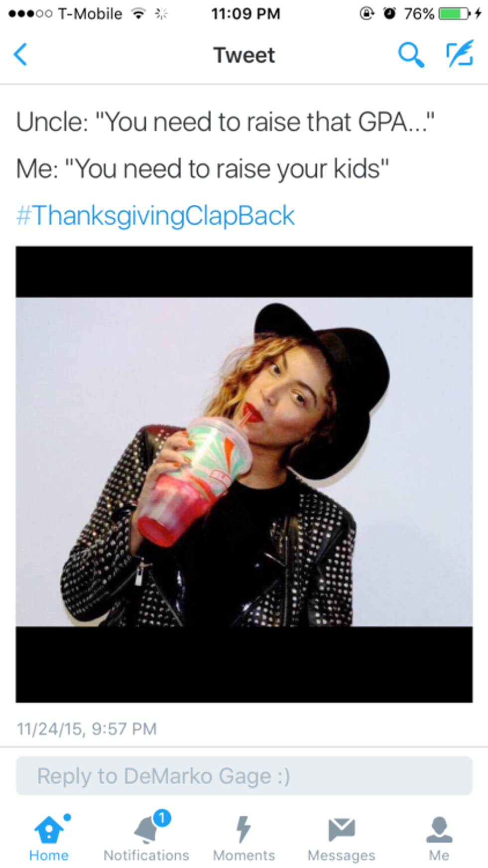Tap the battery indicator in status bar
The height and width of the screenshot is (868, 488).
(x=454, y=13)
